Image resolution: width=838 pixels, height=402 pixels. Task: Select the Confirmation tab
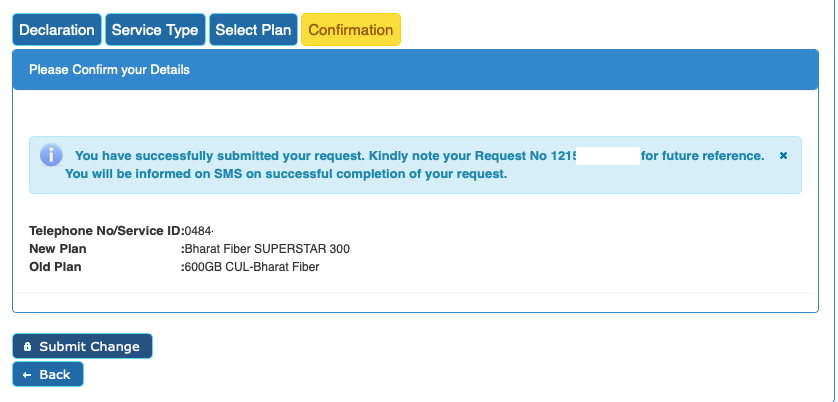click(x=351, y=30)
